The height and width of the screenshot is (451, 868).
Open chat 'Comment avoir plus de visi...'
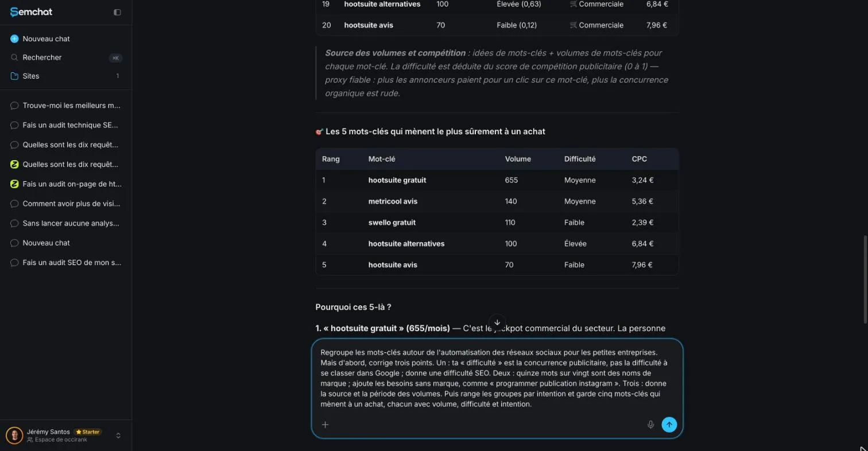[x=65, y=204]
